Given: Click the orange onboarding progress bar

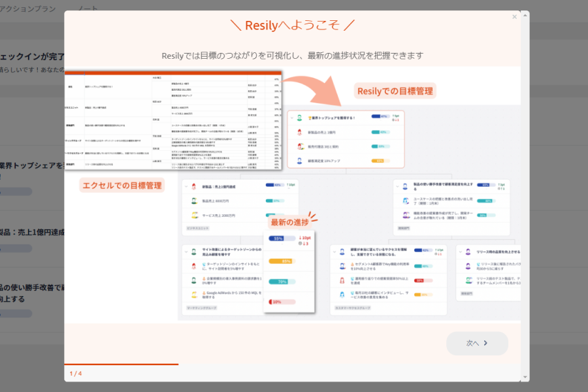Looking at the screenshot, I should coord(121,365).
